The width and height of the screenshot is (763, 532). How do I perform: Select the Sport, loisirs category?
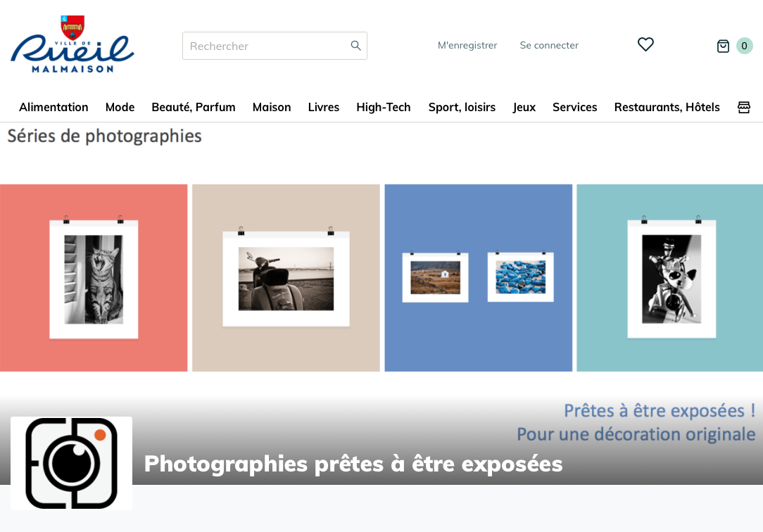click(x=462, y=107)
